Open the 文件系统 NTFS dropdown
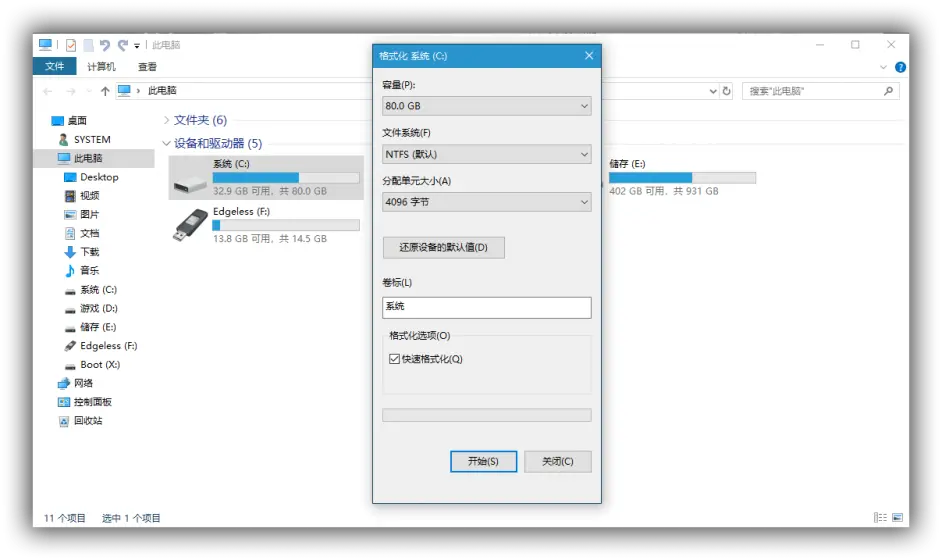Viewport: 942px width, 560px height. (x=486, y=154)
